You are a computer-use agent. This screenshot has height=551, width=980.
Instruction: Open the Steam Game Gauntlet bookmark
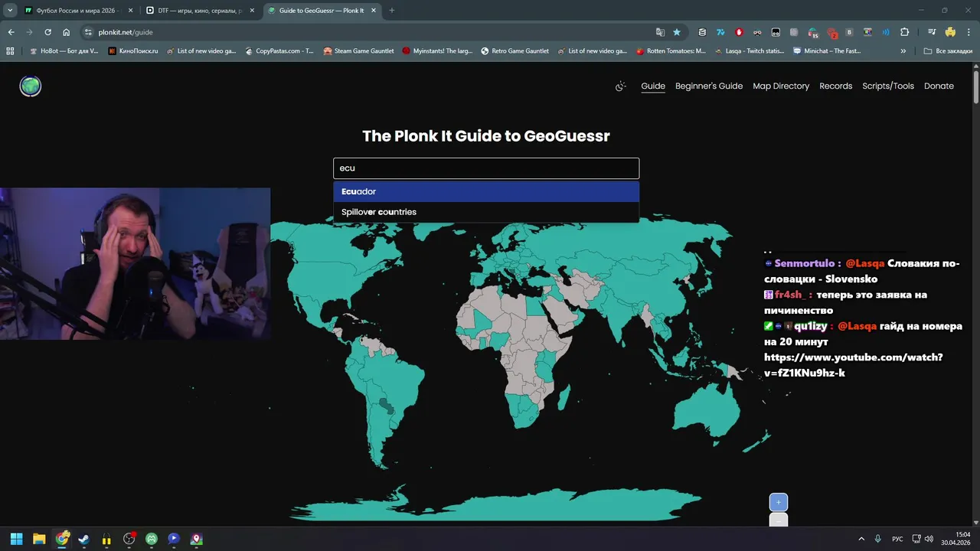[x=358, y=51]
